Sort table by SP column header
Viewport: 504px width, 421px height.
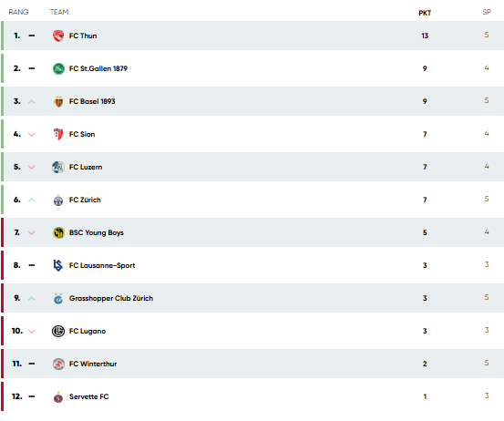click(487, 12)
